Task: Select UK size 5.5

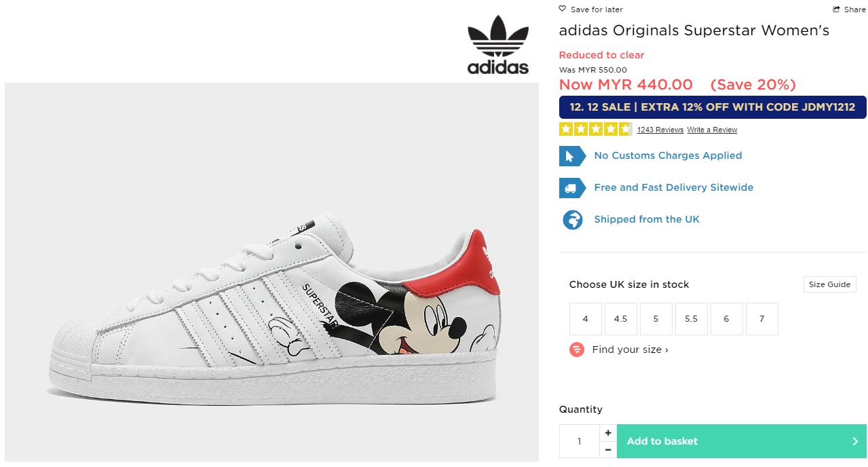Action: pos(692,319)
